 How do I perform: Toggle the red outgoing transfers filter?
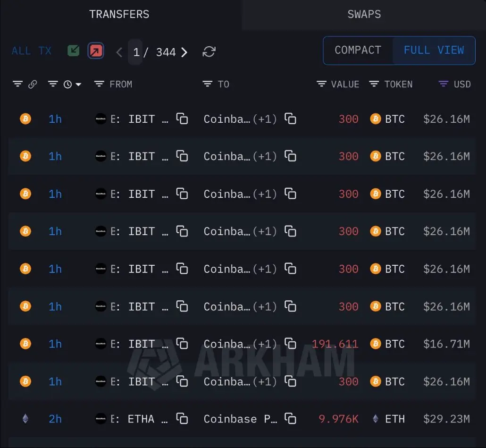(x=96, y=51)
